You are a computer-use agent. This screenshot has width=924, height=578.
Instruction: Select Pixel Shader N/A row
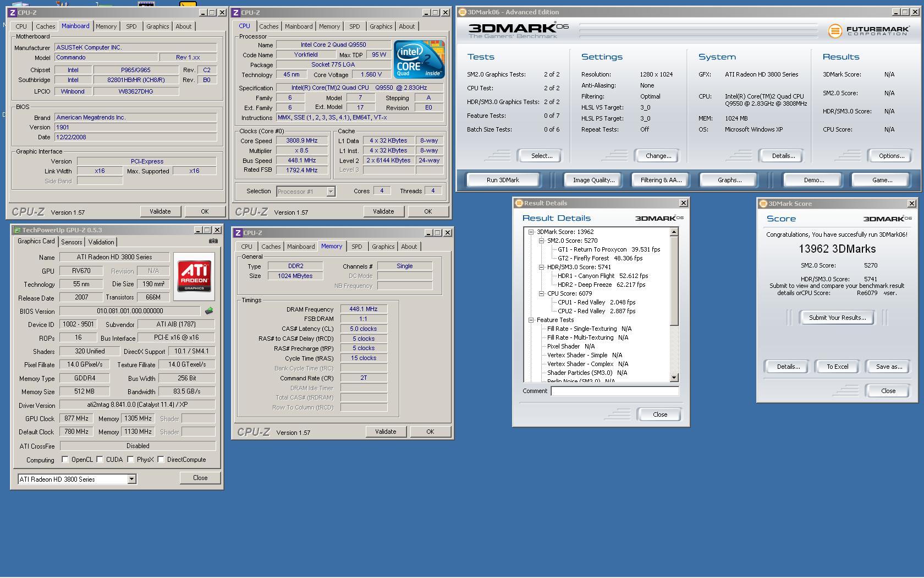570,346
